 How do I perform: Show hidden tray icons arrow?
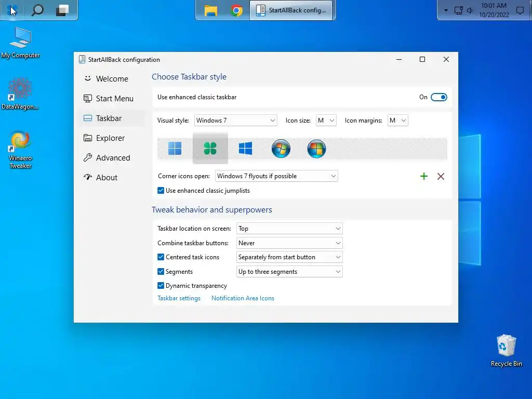click(x=446, y=10)
